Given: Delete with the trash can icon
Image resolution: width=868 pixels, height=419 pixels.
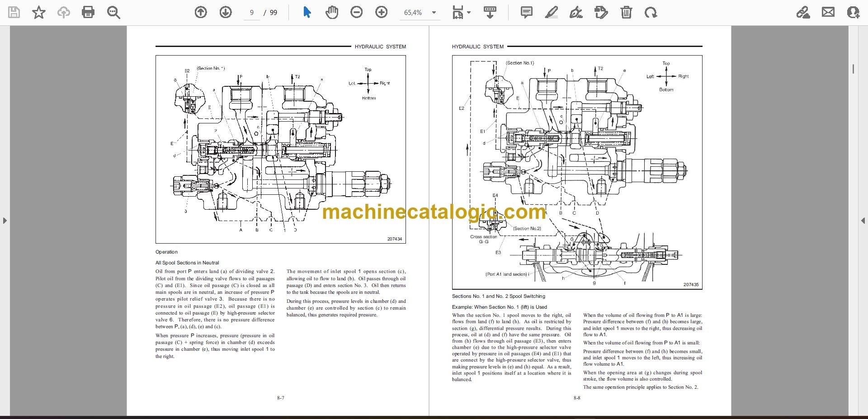Looking at the screenshot, I should point(626,12).
